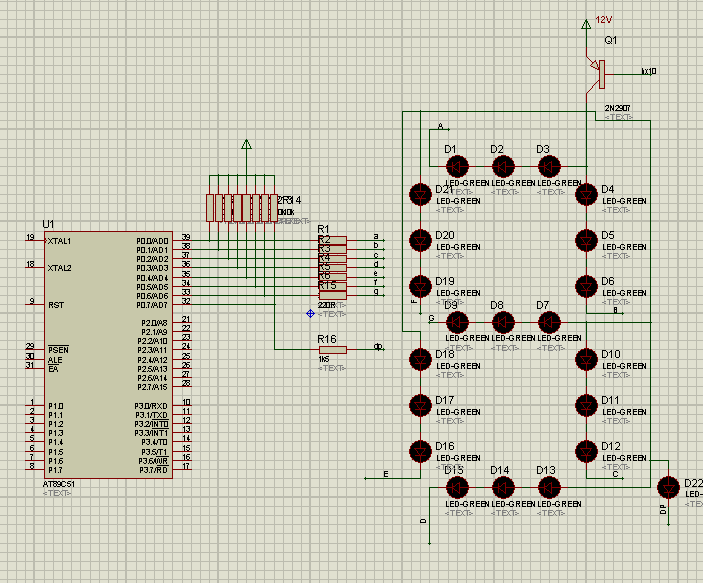The image size is (703, 583).
Task: Select resistor R16 on the dp line
Action: (x=331, y=349)
